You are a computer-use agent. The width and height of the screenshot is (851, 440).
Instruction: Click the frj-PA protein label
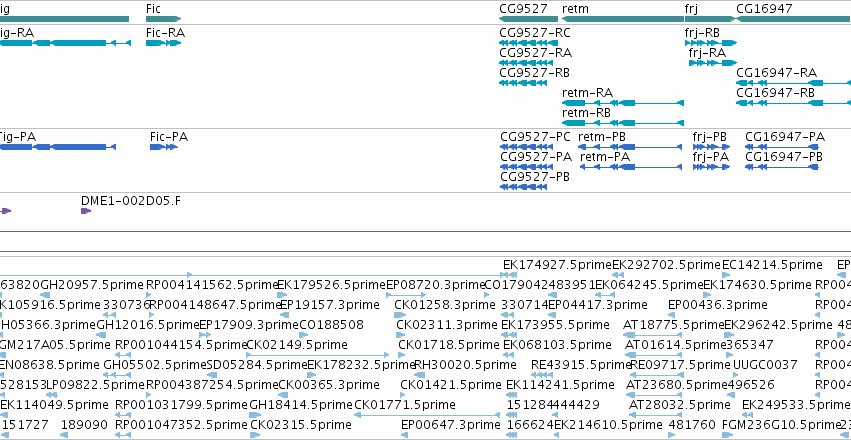pyautogui.click(x=711, y=157)
